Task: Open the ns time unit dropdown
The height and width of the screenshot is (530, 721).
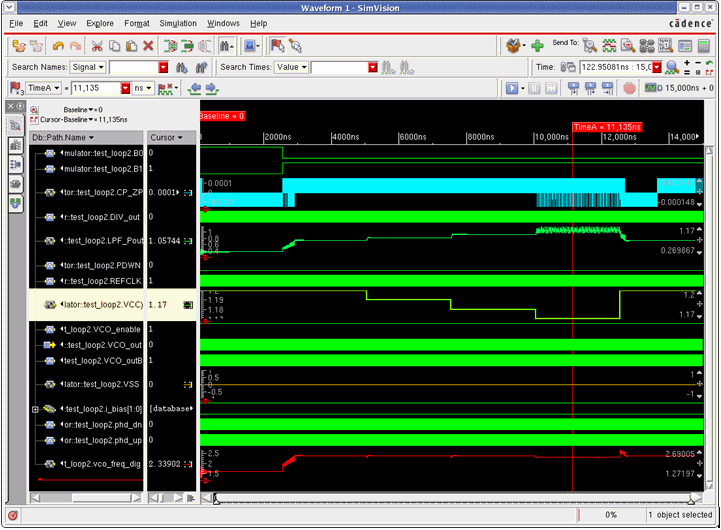Action: click(x=143, y=88)
